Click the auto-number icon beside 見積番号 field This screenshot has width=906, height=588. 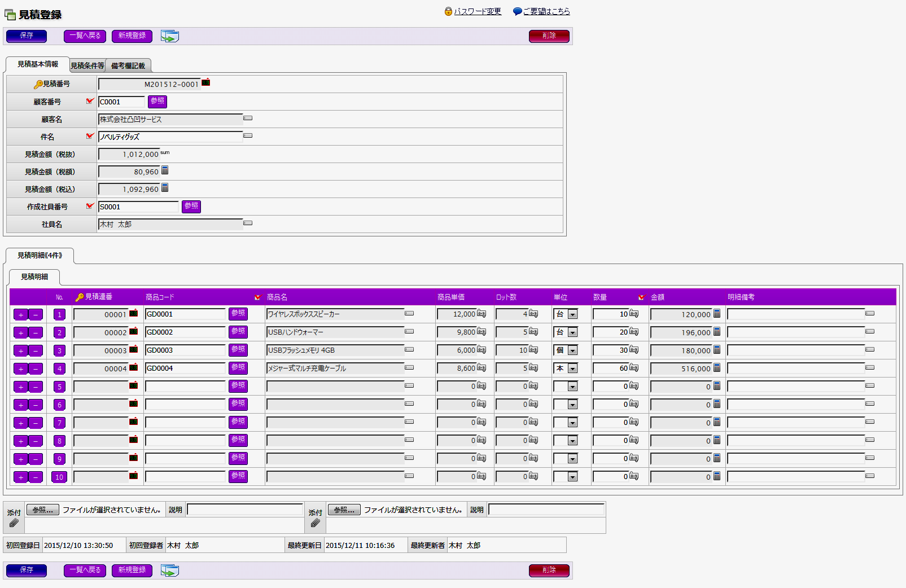tap(206, 82)
